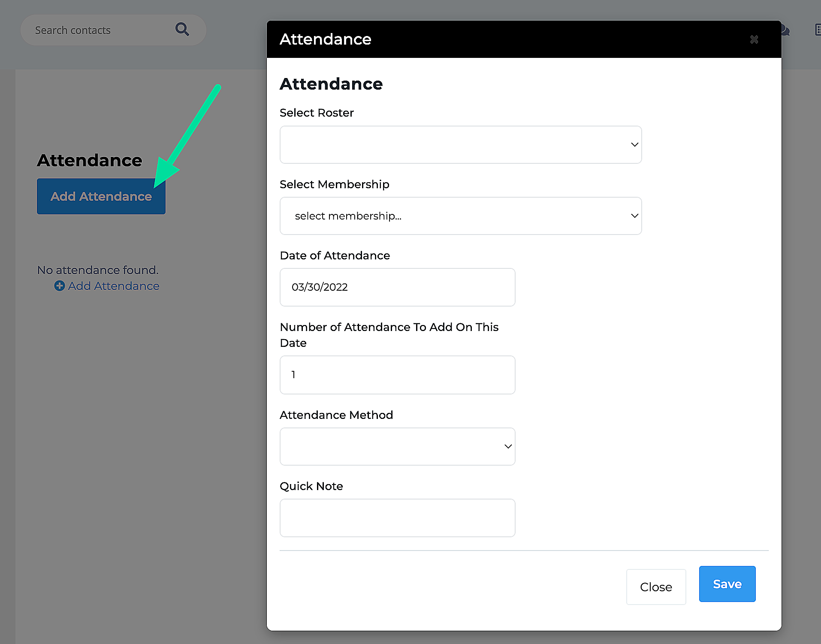Open the select membership dropdown
Viewport: 821px width, 644px height.
tap(460, 216)
